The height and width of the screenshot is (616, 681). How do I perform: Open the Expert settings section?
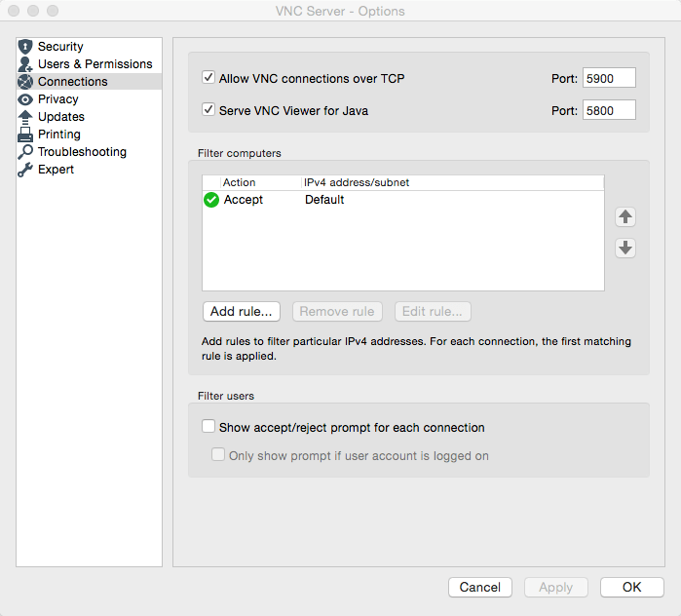click(89, 170)
